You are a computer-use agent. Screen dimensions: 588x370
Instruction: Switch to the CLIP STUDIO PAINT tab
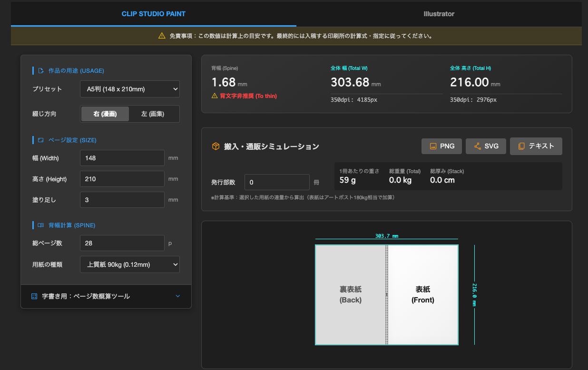pyautogui.click(x=153, y=14)
